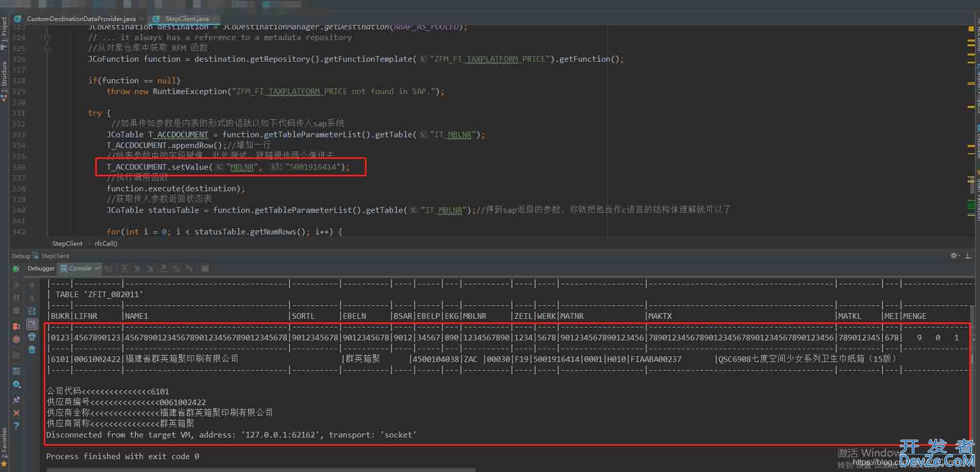Open the 2: Favorites tool window

coord(4,447)
